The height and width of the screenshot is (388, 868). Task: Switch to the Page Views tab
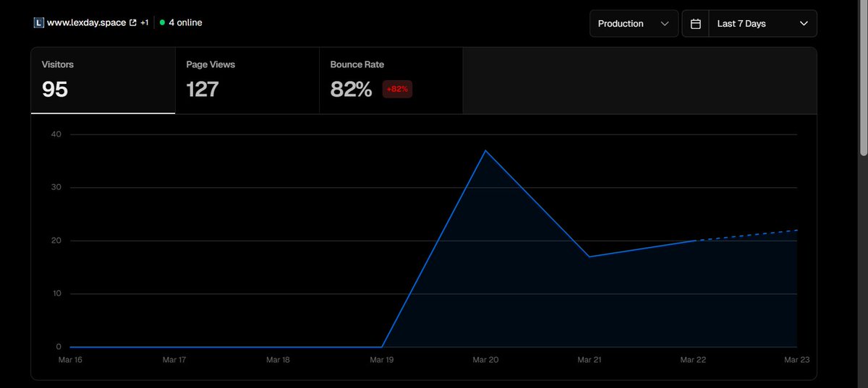point(247,80)
